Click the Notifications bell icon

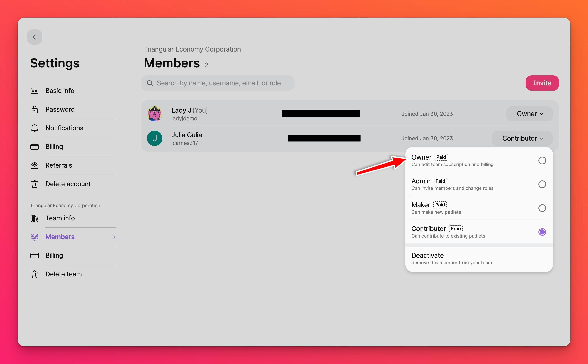point(34,128)
